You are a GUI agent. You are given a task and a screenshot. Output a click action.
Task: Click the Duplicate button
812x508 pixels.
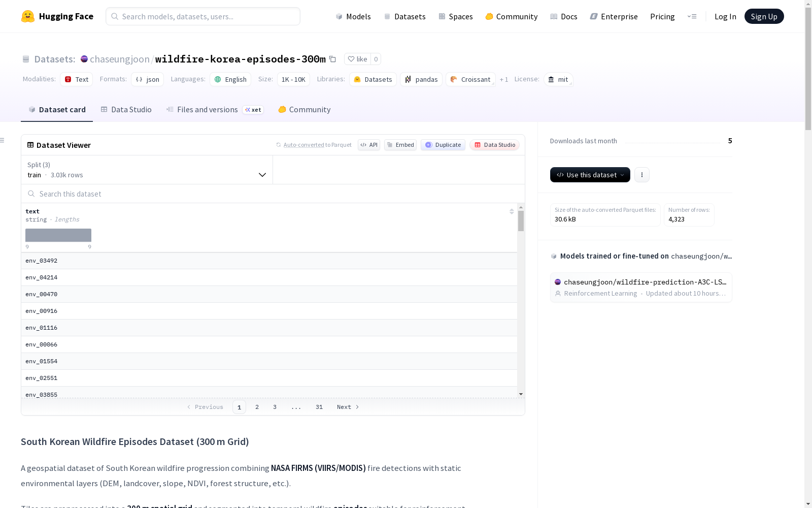click(x=443, y=145)
